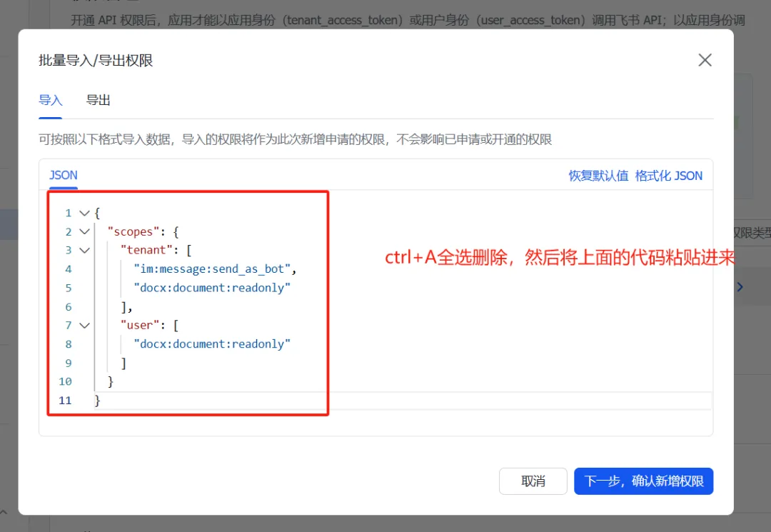Image resolution: width=771 pixels, height=532 pixels.
Task: Close the batch import/export permissions dialog
Action: tap(705, 60)
